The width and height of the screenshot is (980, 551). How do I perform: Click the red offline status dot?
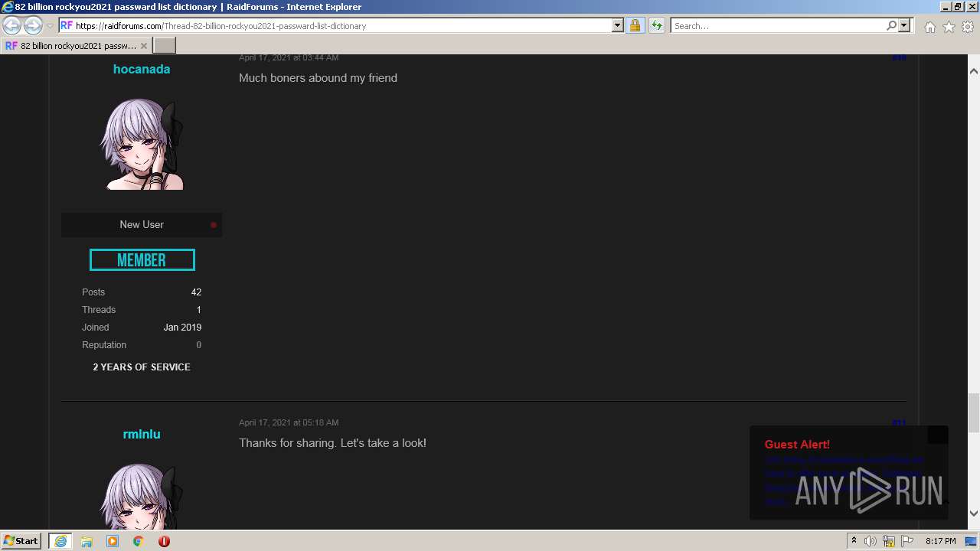214,225
